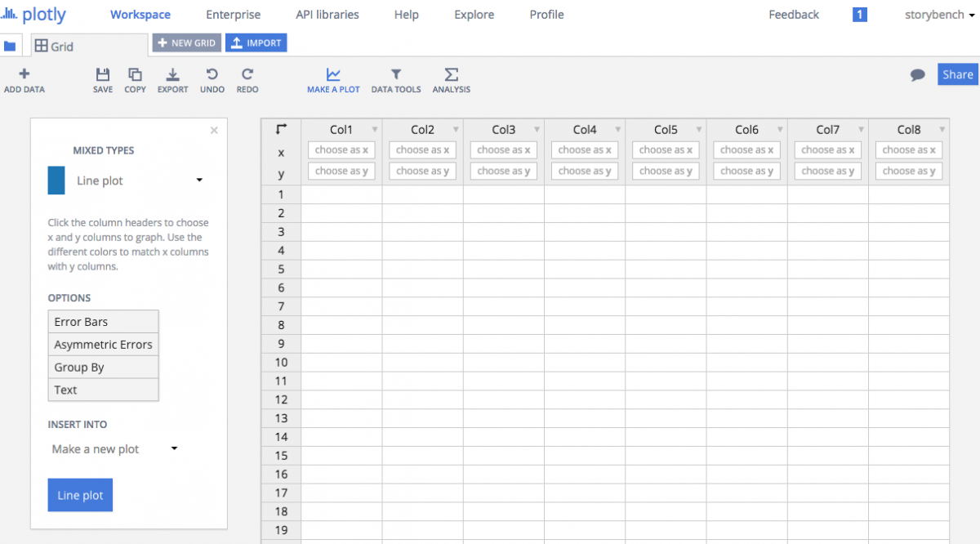The image size is (980, 544).
Task: Choose Col5 as x axis
Action: pos(666,149)
